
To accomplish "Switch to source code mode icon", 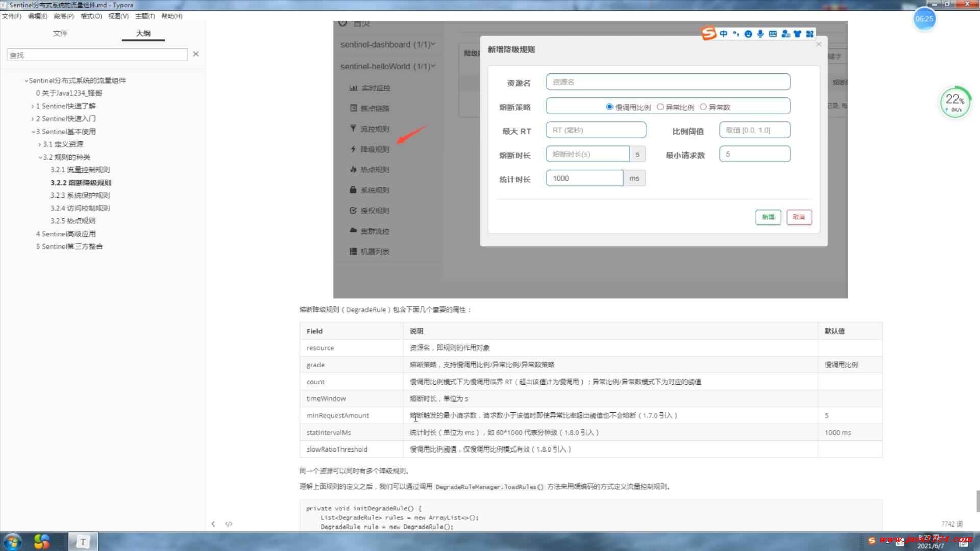I will pyautogui.click(x=229, y=524).
